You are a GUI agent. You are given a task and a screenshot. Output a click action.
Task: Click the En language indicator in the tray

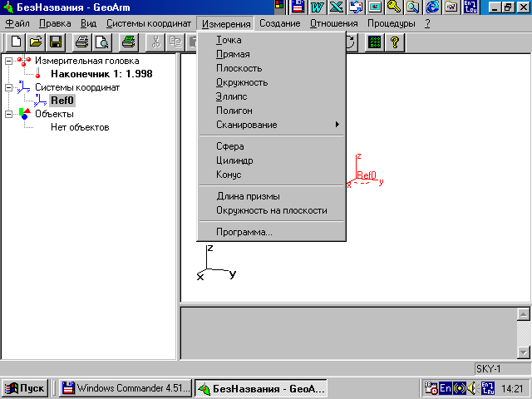coord(446,388)
